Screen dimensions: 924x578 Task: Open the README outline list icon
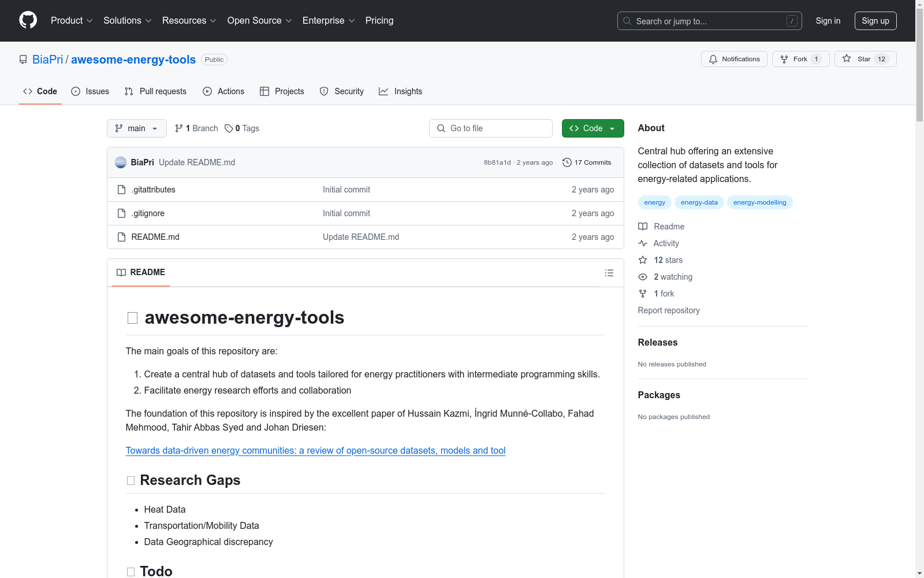click(609, 273)
